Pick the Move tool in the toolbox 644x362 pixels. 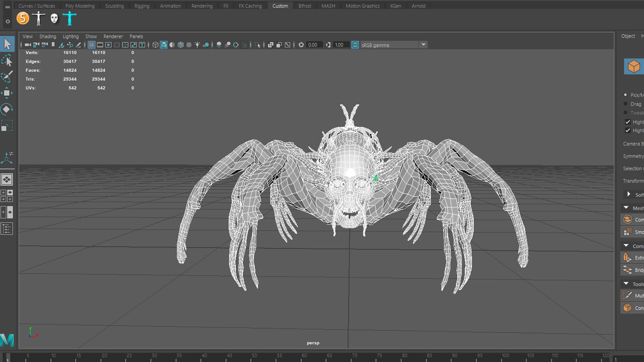[7, 93]
